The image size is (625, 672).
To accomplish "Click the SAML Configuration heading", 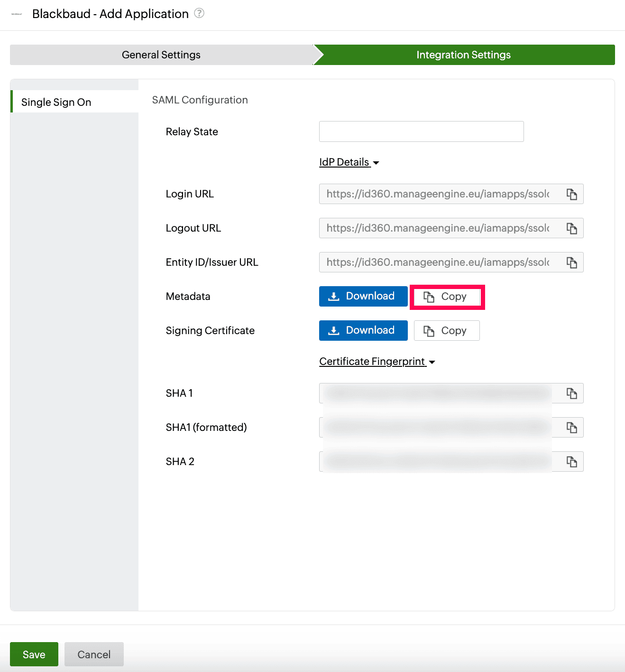I will 200,100.
